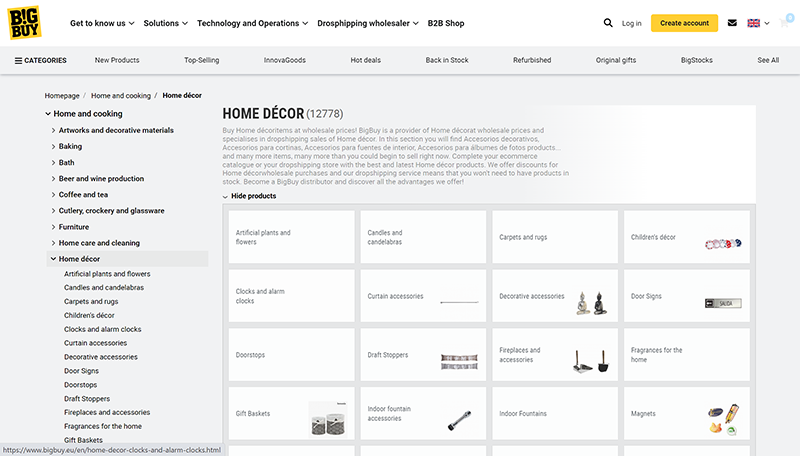Screen dimensions: 800x456
Task: Open the UK flag language selector
Action: tap(758, 23)
